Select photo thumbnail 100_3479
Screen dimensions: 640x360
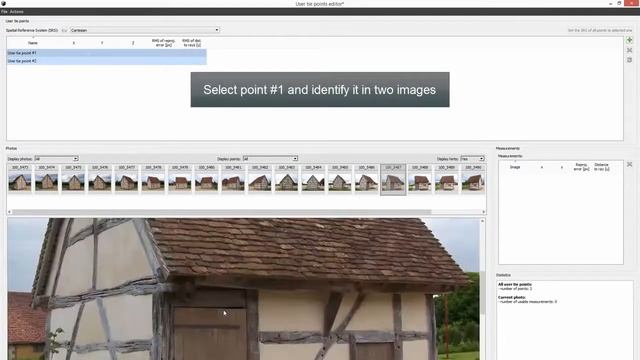(180, 179)
